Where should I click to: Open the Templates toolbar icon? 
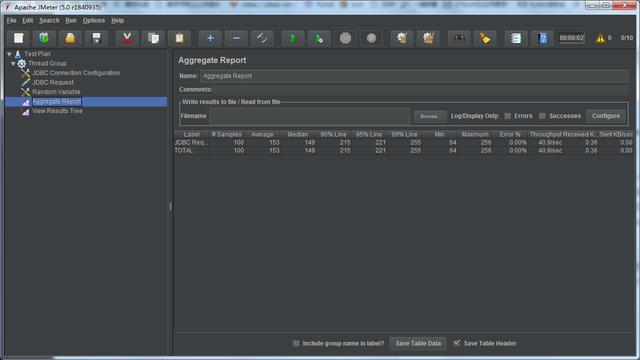[44, 38]
